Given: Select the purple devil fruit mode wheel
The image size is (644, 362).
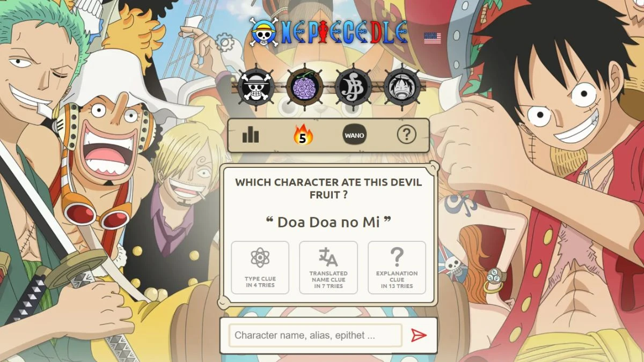Looking at the screenshot, I should pos(305,86).
